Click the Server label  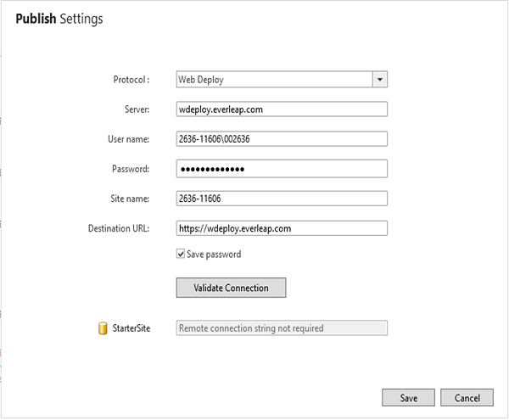(136, 109)
